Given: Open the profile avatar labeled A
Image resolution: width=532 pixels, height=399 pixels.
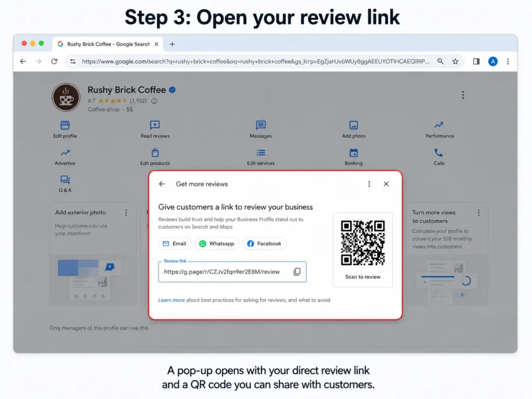Looking at the screenshot, I should (x=493, y=61).
